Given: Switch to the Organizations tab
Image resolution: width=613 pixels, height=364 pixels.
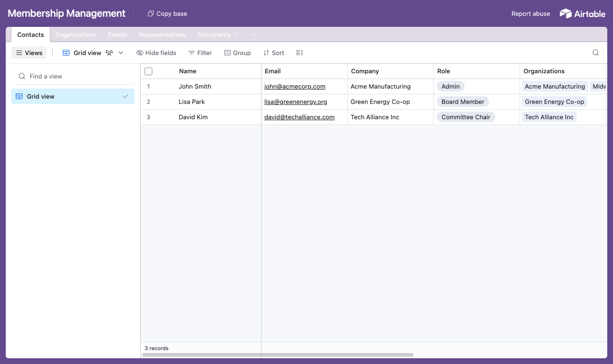Looking at the screenshot, I should point(76,35).
